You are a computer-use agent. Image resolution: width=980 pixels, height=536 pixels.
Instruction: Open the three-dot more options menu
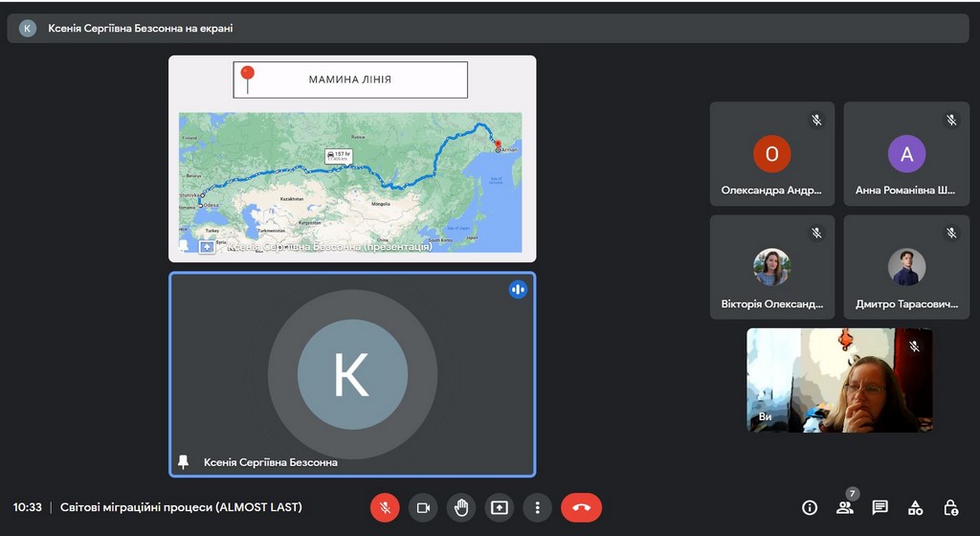[538, 507]
